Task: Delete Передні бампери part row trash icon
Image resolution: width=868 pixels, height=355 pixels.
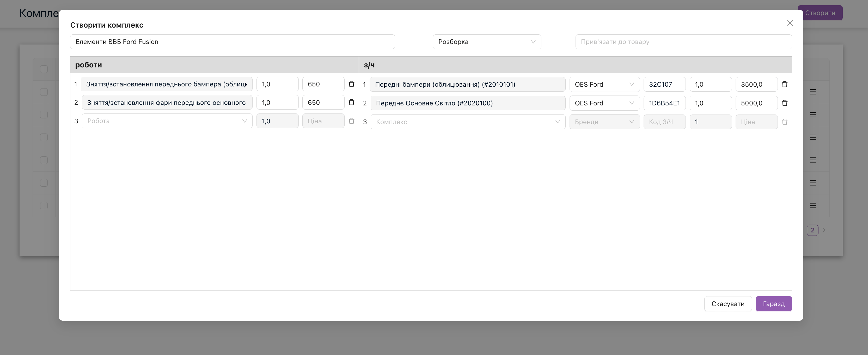Action: [784, 85]
